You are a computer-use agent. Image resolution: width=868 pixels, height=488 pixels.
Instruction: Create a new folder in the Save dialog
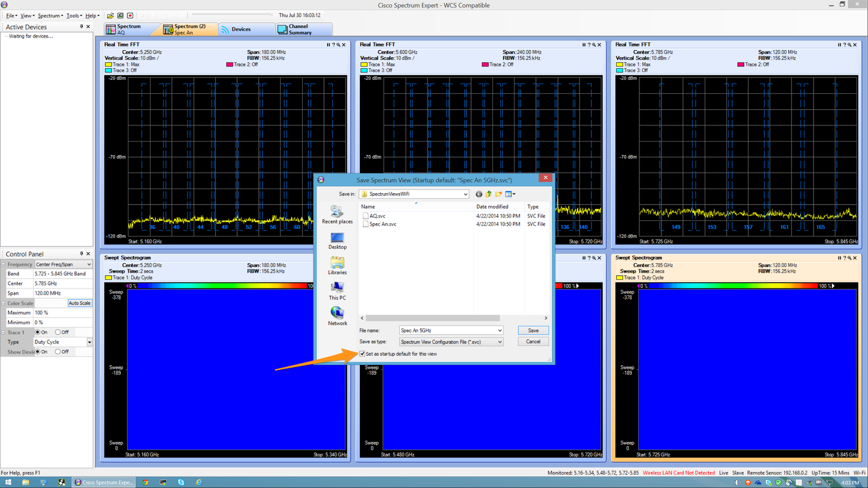click(498, 194)
